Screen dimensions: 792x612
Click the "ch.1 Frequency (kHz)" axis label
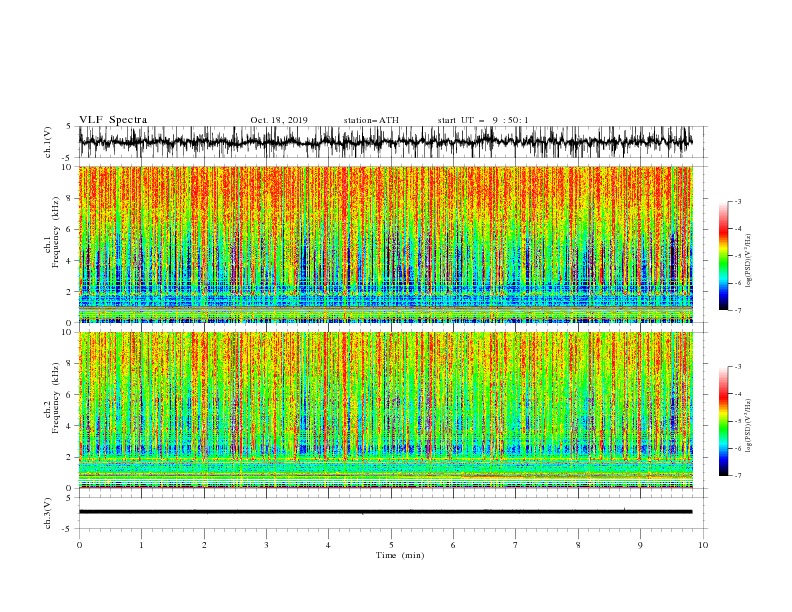point(53,233)
